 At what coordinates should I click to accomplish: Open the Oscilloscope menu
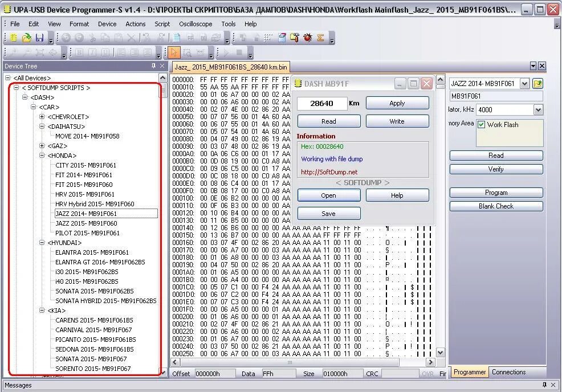click(x=196, y=24)
